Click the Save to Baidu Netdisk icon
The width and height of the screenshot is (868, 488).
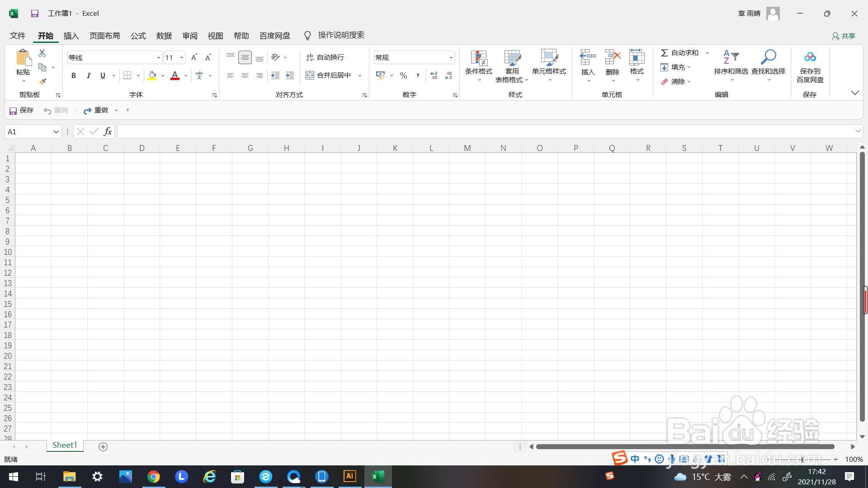[x=810, y=58]
